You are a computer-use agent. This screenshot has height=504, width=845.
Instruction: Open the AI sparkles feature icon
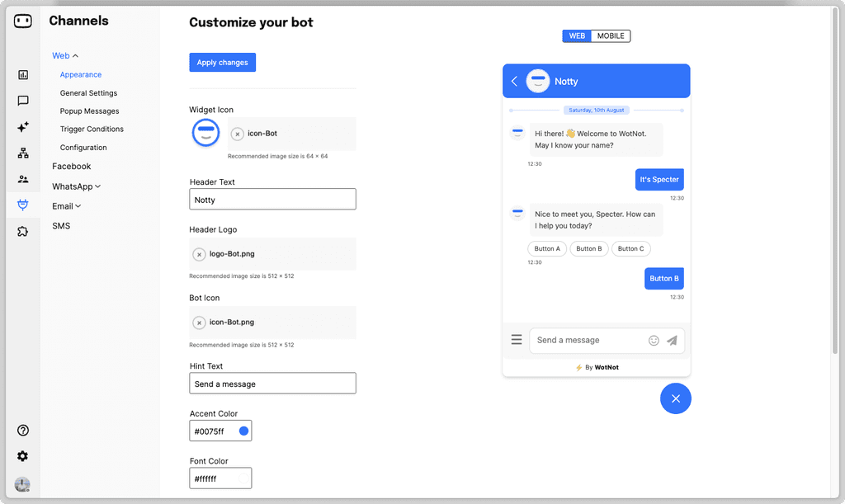22,127
